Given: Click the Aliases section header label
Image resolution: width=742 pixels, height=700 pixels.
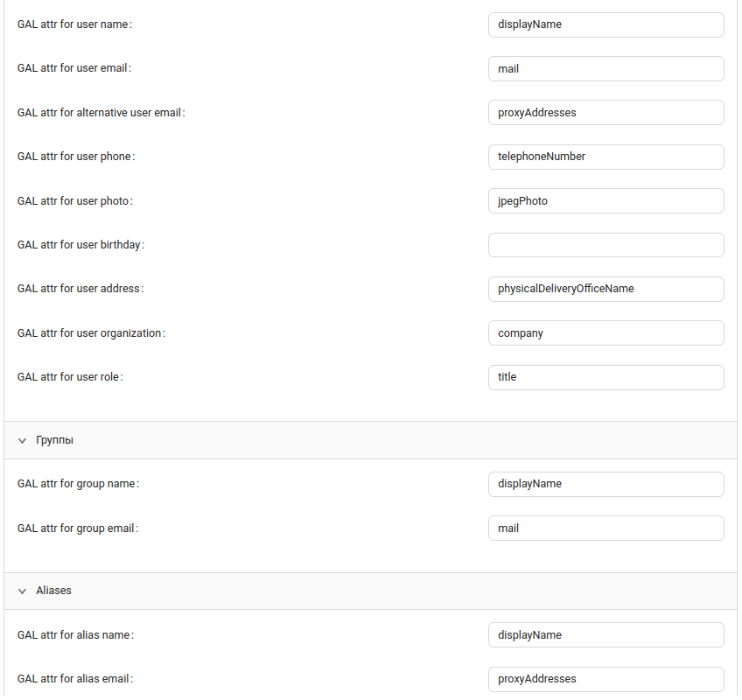Looking at the screenshot, I should coord(54,591).
